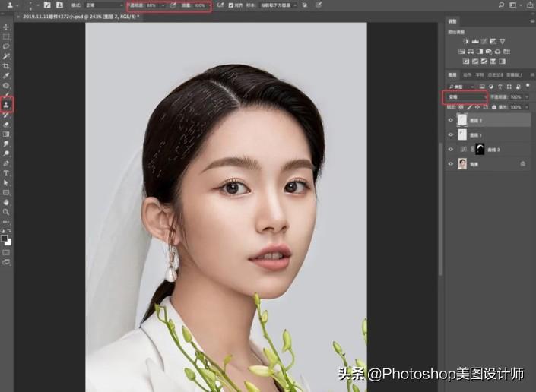Viewport: 536px width, 392px height.
Task: Select the Move tool
Action: point(6,27)
